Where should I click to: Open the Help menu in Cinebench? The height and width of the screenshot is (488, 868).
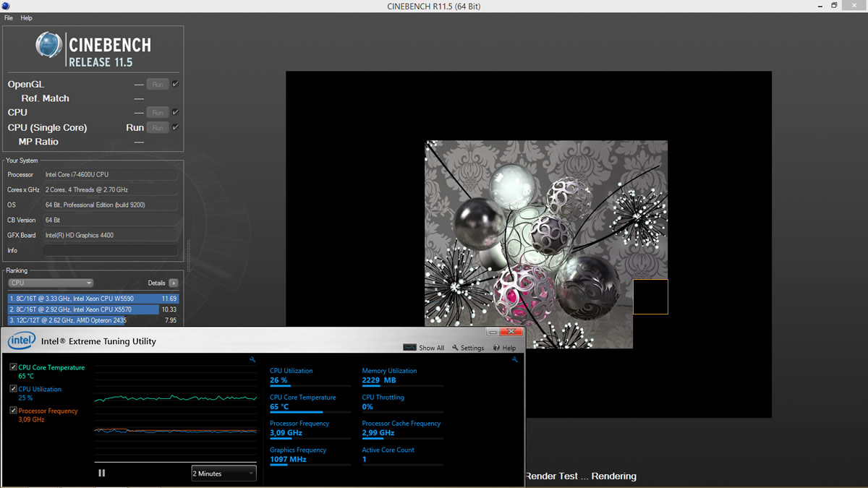pyautogui.click(x=27, y=17)
